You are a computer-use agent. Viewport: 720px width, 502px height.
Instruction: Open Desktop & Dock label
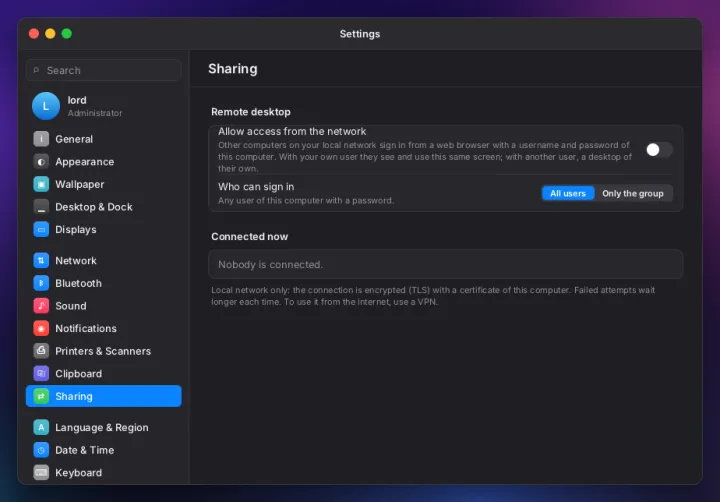[94, 207]
